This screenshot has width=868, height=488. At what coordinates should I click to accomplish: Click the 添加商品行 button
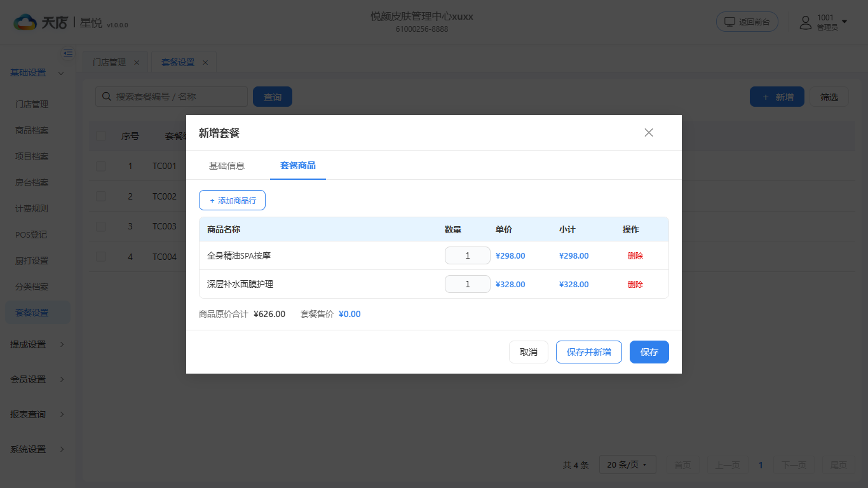(x=232, y=200)
